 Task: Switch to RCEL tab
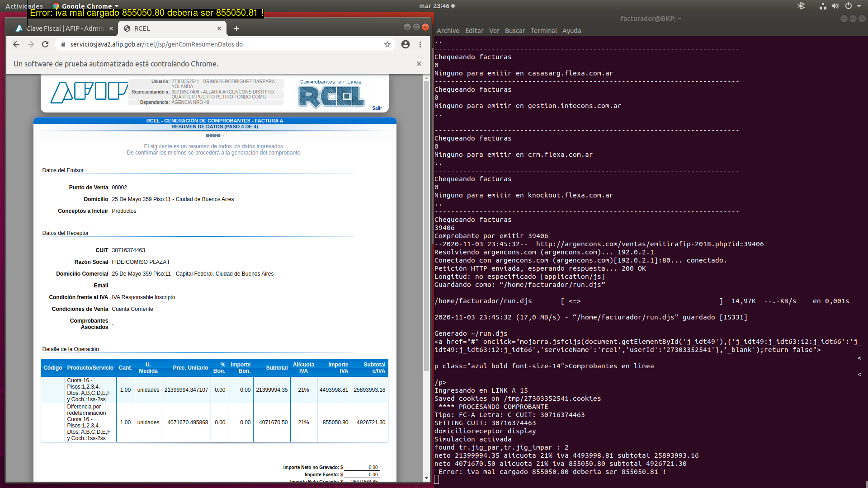tap(172, 28)
